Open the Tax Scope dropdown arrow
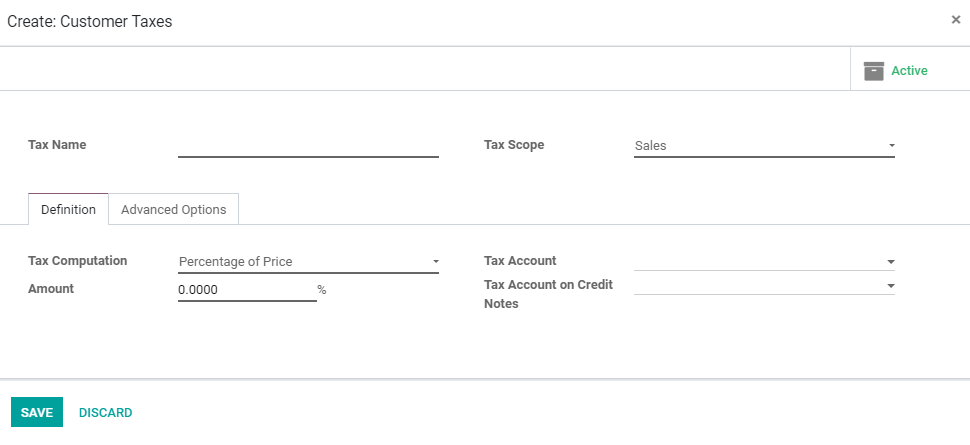Viewport: 970px width, 445px height. tap(891, 146)
